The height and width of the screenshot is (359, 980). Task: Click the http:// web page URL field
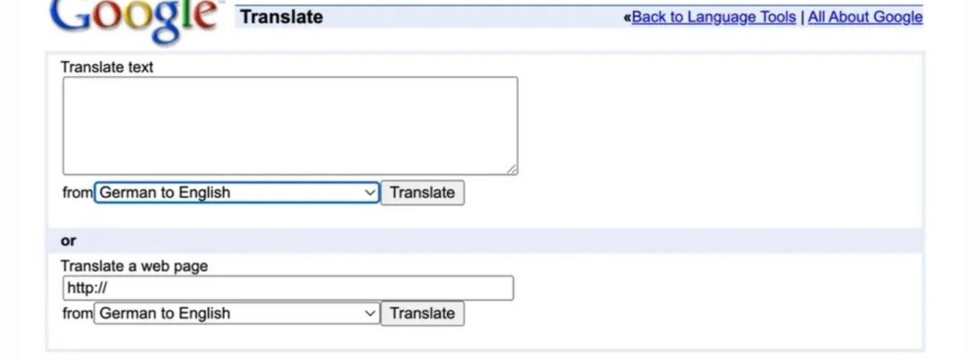pos(288,288)
